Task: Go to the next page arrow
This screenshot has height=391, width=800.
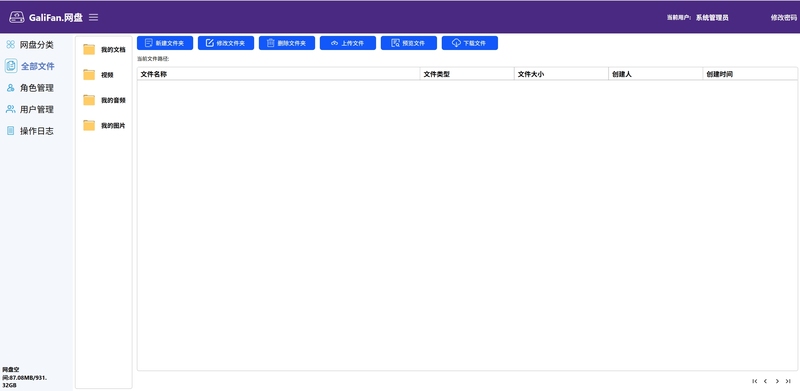Action: [777, 381]
